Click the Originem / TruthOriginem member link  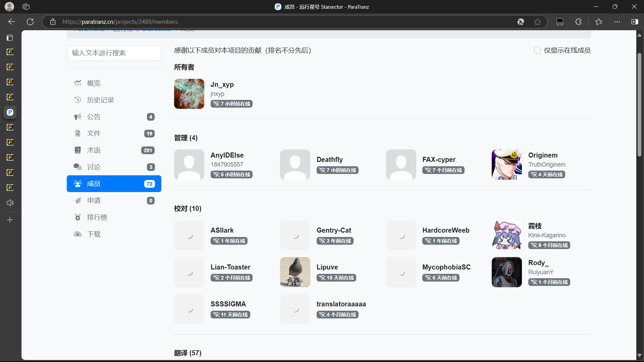(543, 155)
